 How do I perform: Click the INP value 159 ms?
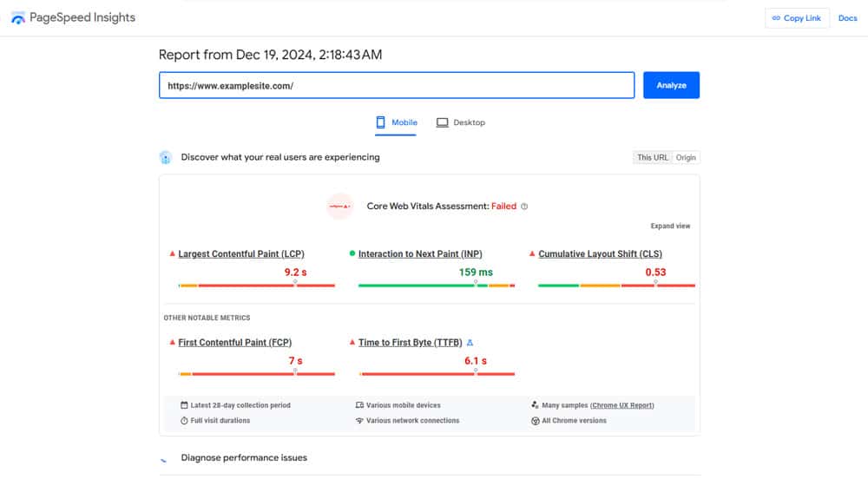(476, 273)
